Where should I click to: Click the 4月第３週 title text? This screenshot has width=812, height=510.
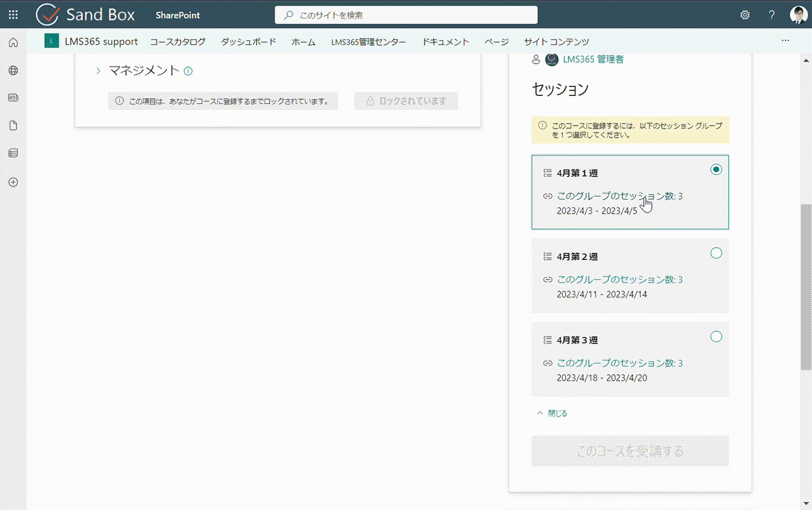[577, 340]
